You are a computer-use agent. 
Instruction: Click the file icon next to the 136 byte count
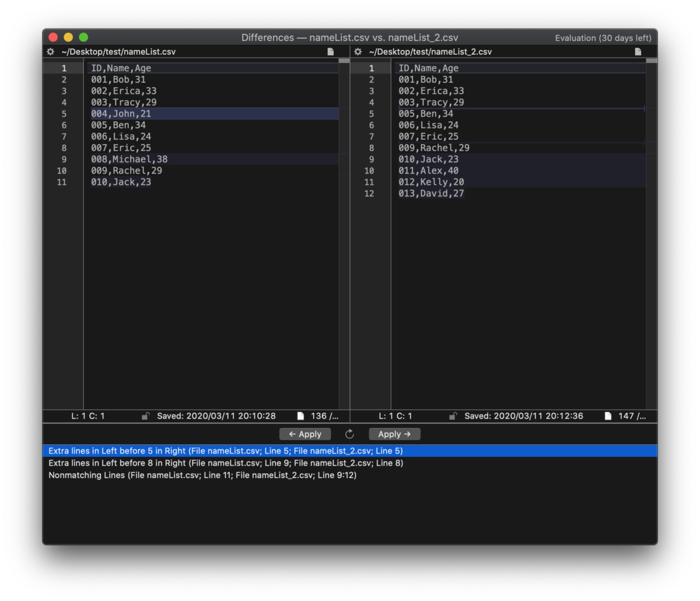pos(301,416)
